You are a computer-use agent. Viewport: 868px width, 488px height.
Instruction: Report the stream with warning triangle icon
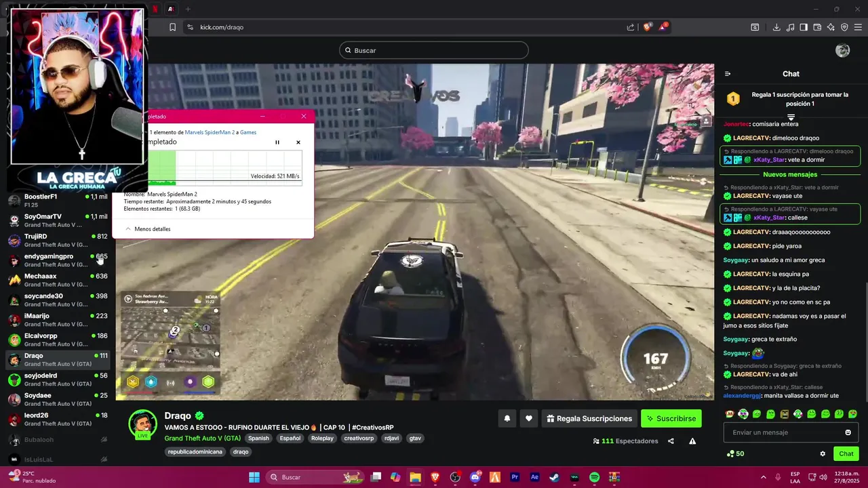point(692,441)
